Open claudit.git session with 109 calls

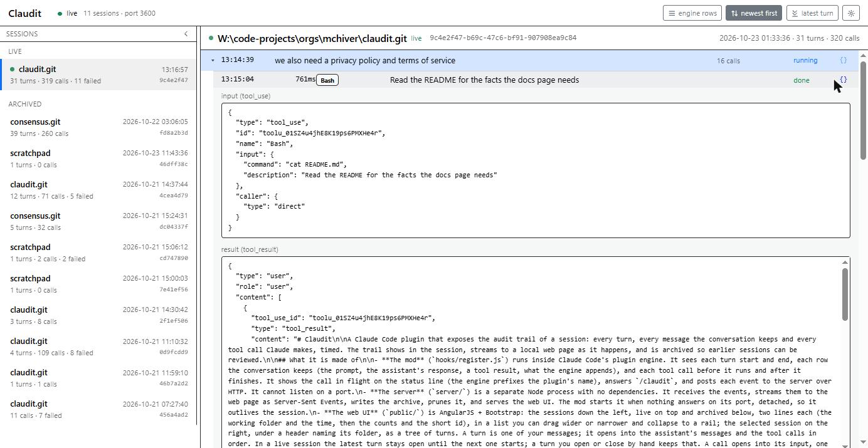tap(98, 346)
